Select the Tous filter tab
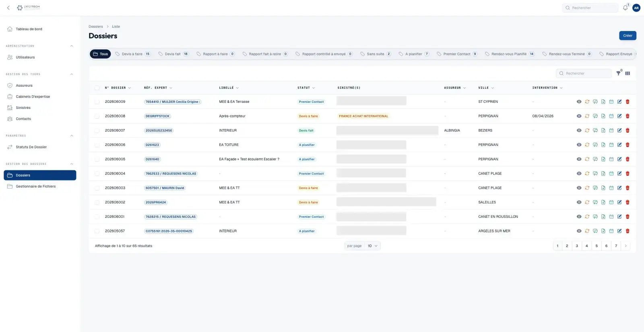644x332 pixels. point(100,54)
